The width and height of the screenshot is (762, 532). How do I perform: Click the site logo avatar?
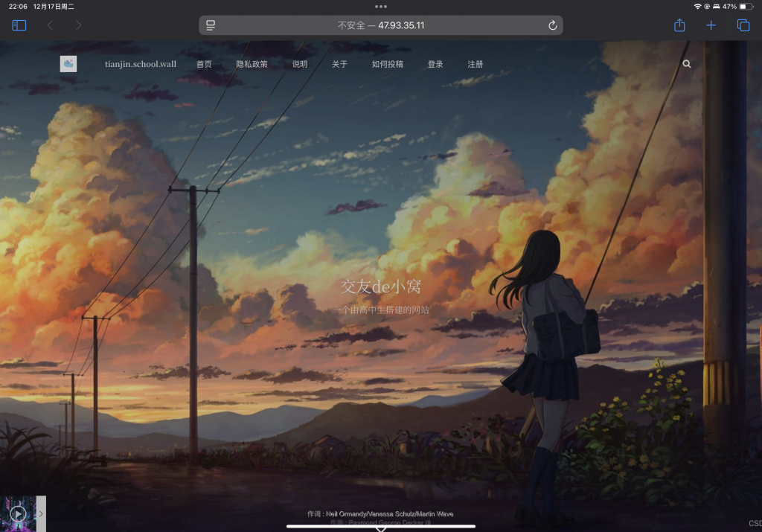[68, 64]
